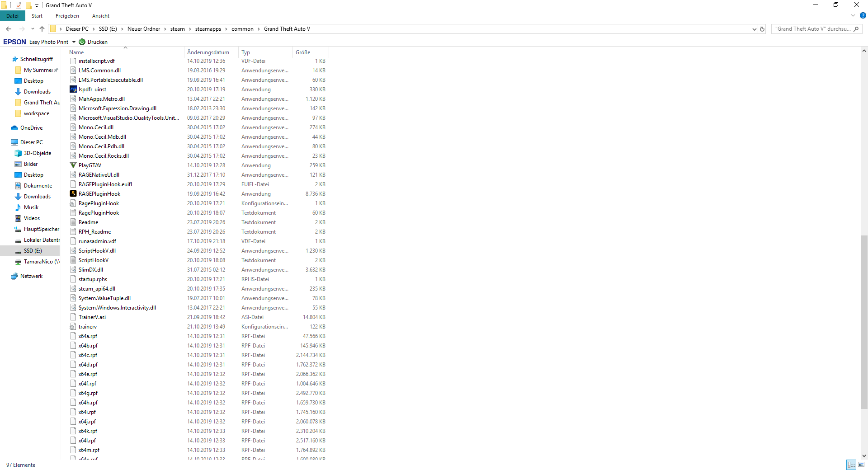
Task: Click the refresh address bar icon
Action: point(762,29)
